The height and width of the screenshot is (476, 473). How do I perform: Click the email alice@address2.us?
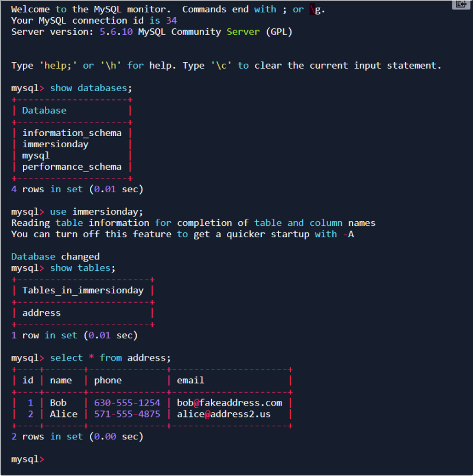tap(223, 414)
